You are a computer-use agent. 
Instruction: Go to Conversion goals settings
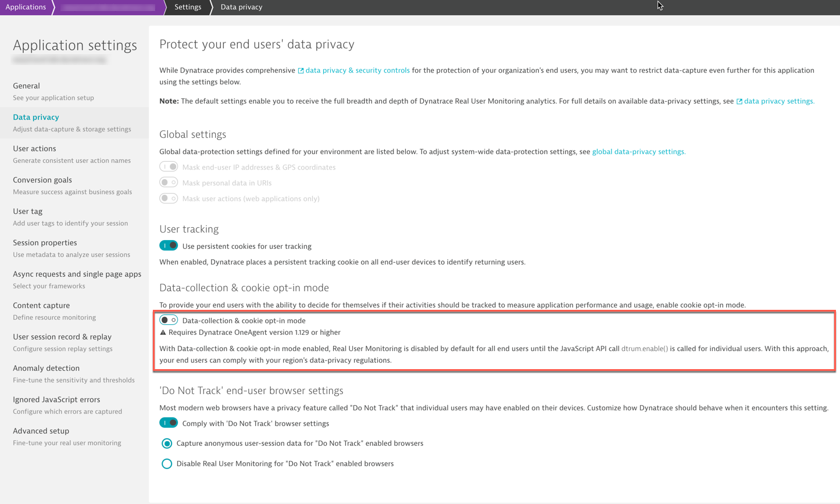[74, 185]
